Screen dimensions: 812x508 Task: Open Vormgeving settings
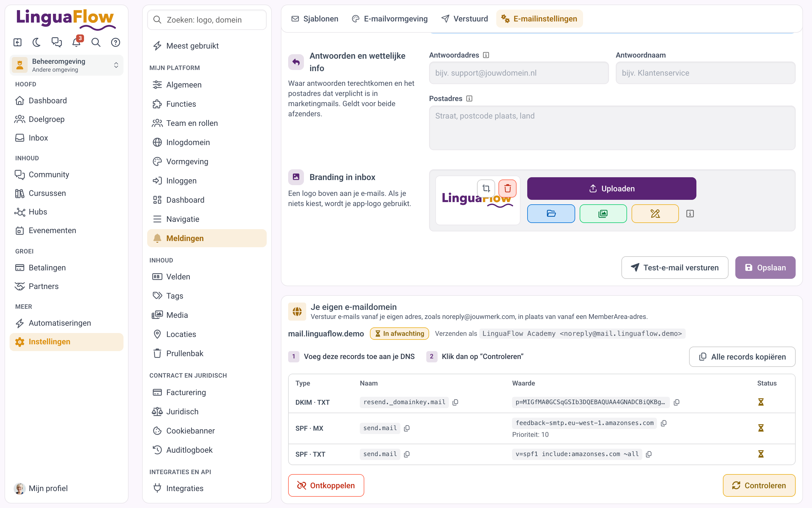click(x=207, y=161)
